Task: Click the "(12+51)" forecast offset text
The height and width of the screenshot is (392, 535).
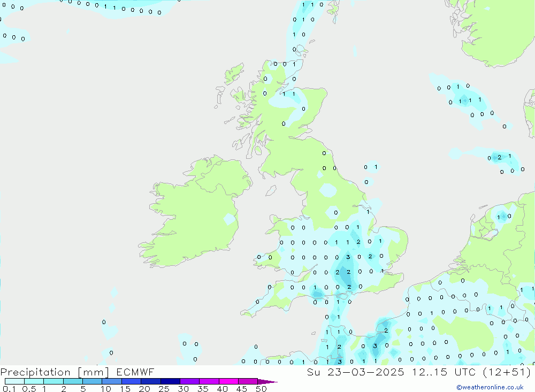Action: coord(507,372)
